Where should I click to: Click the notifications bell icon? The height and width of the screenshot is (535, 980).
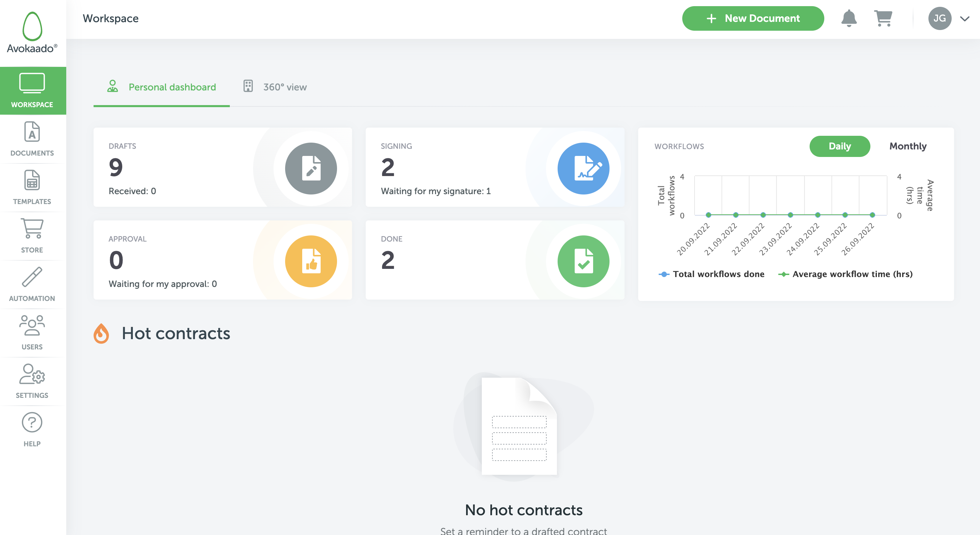click(849, 18)
